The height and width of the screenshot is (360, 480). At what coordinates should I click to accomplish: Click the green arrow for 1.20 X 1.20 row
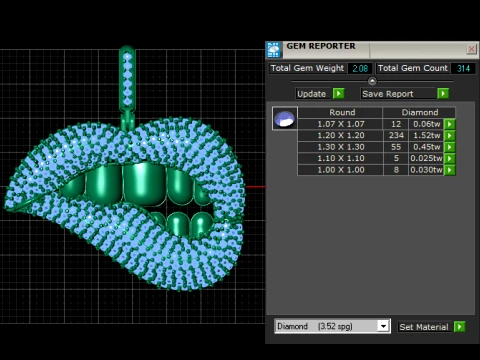(450, 136)
